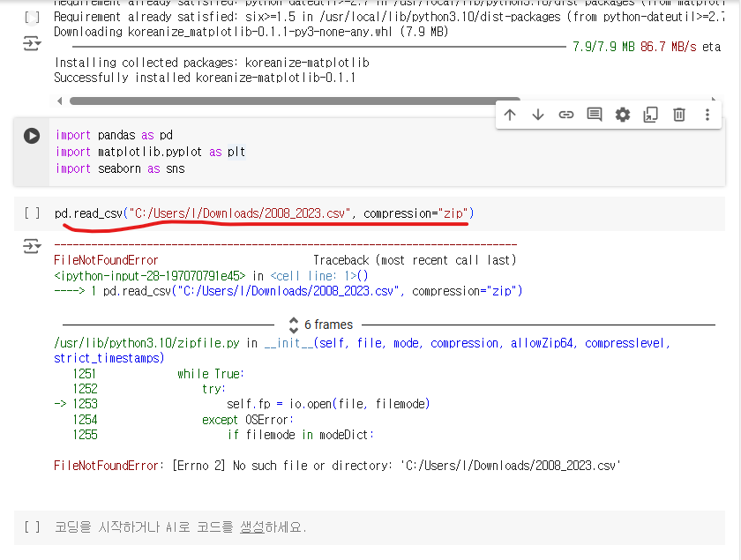Click into empty code cell placeholder
This screenshot has width=741, height=560.
pos(181,526)
